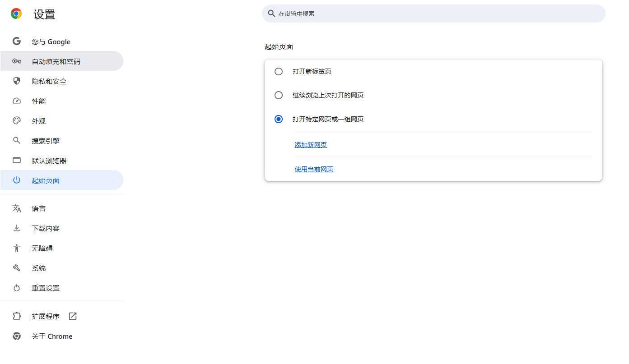Open 关于 Chrome page
The height and width of the screenshot is (364, 629).
[61, 336]
